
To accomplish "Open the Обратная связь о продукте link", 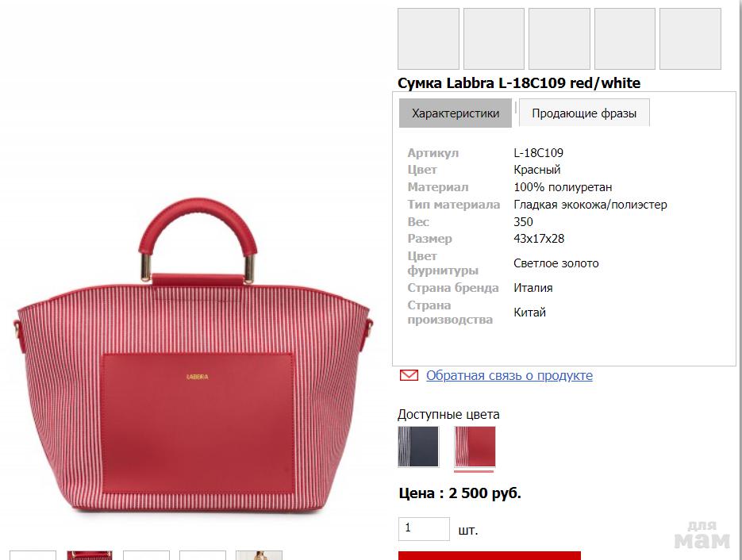I will click(509, 375).
